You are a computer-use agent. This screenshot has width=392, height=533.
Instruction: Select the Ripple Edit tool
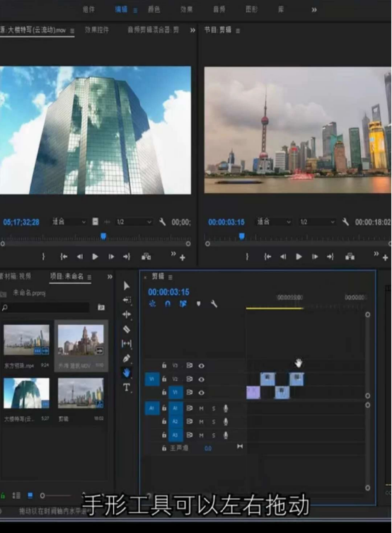click(127, 314)
